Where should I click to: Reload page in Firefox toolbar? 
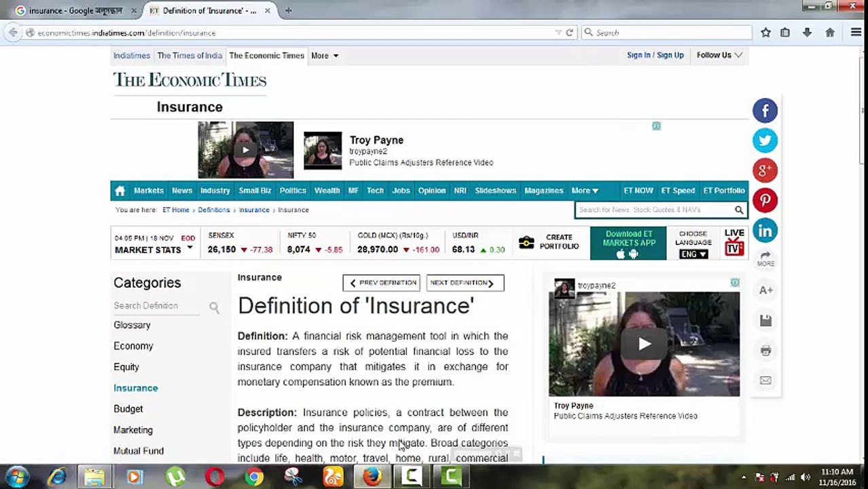click(569, 33)
